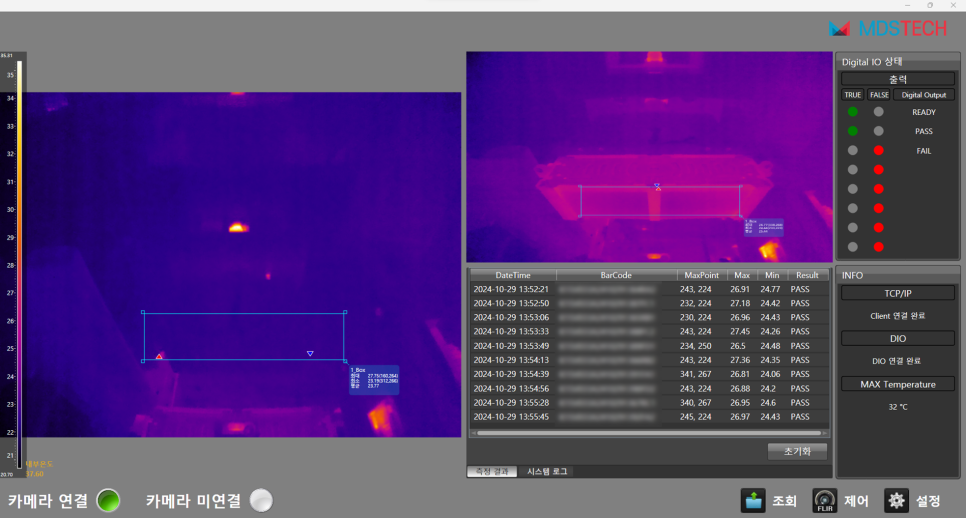Click the READY FALSE gray indicator
Image resolution: width=966 pixels, height=518 pixels.
[879, 112]
